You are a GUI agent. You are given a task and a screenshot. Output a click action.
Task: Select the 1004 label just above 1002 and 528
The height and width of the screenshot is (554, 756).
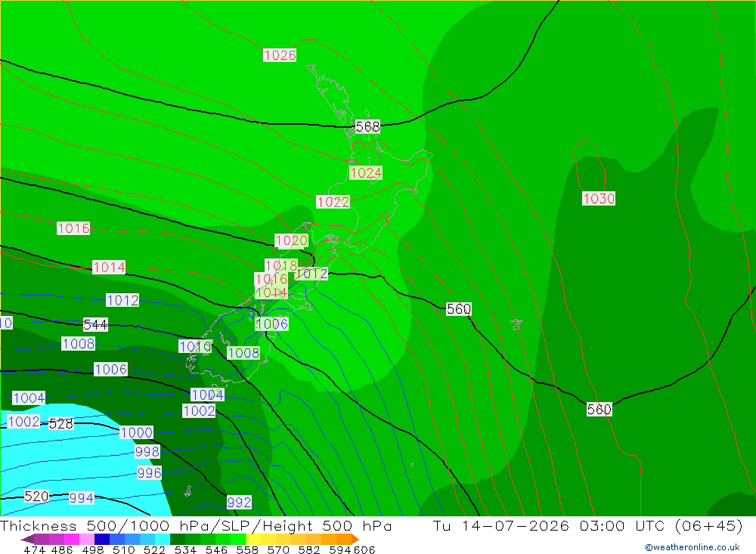click(29, 398)
